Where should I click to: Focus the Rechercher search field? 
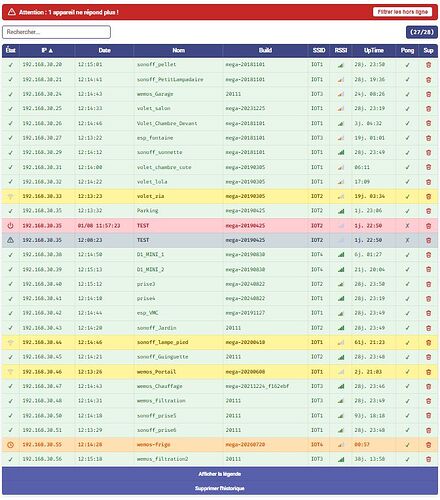click(56, 32)
